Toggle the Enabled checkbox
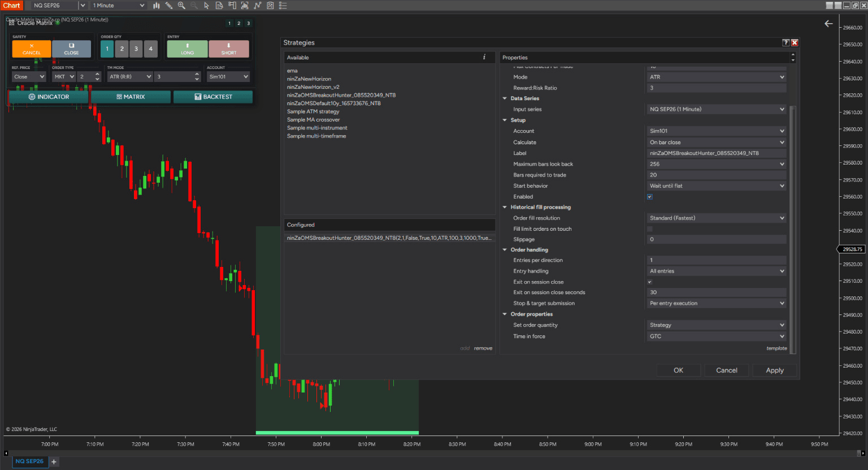 (650, 197)
